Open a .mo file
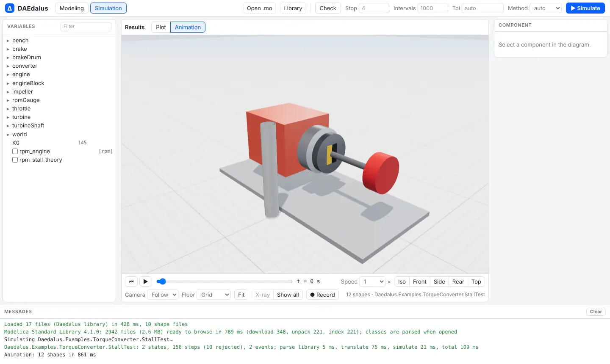 coord(260,8)
